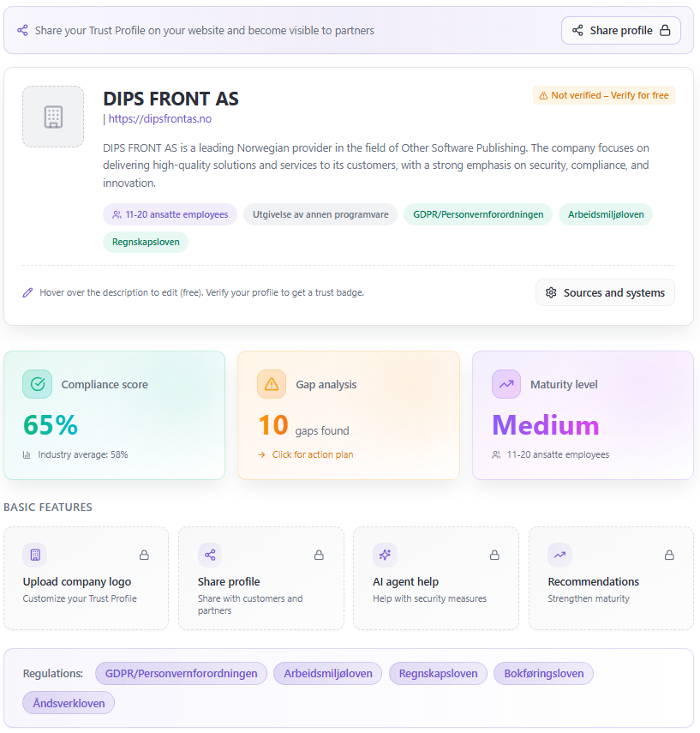Click the share icon on Share profile card
Viewport: 700px width, 733px height.
(210, 555)
